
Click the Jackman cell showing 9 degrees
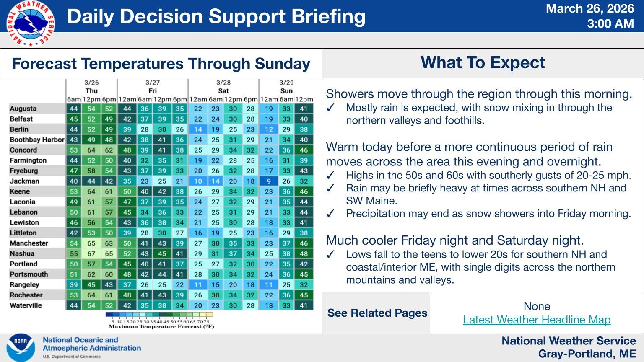[x=269, y=181]
